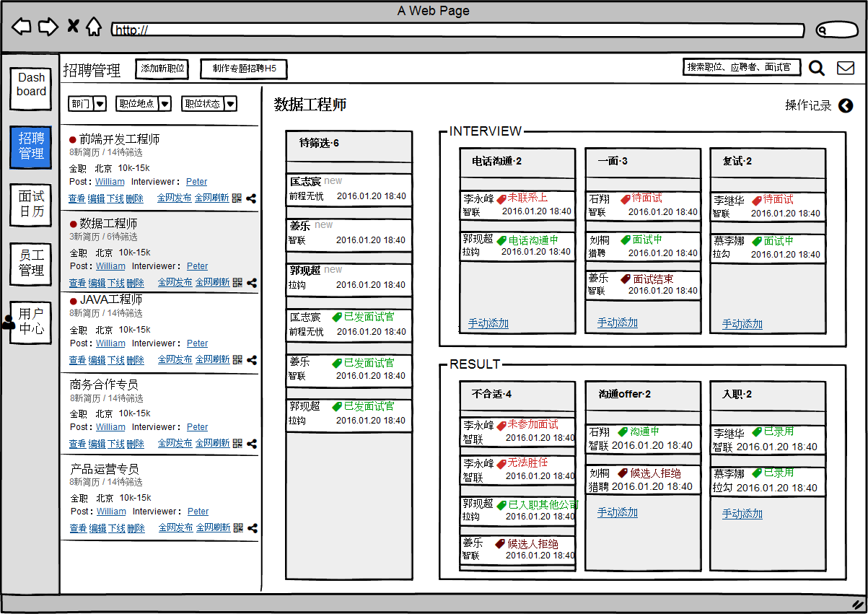868x614 pixels.
Task: Click the magnifier search icon beside search field
Action: [816, 68]
